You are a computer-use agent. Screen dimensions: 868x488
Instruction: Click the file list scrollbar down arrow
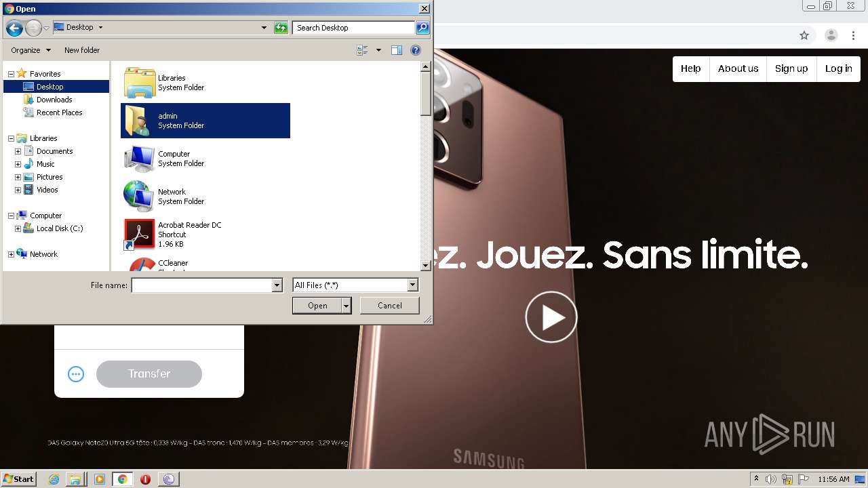pos(426,266)
